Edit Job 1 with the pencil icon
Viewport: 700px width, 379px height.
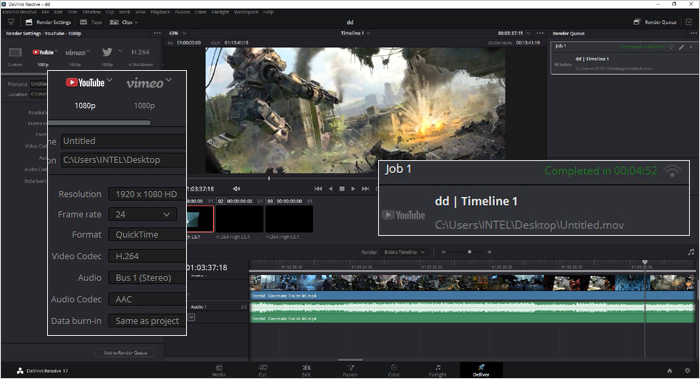coord(681,46)
